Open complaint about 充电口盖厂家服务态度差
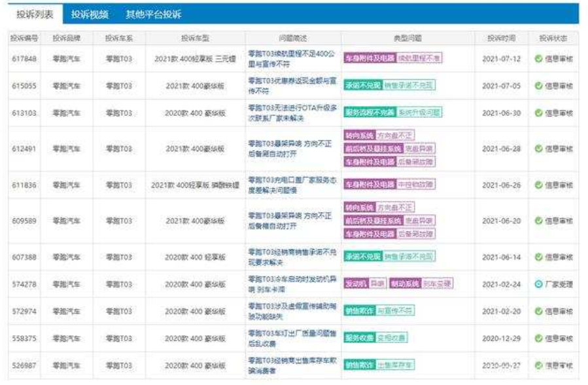 coord(292,185)
